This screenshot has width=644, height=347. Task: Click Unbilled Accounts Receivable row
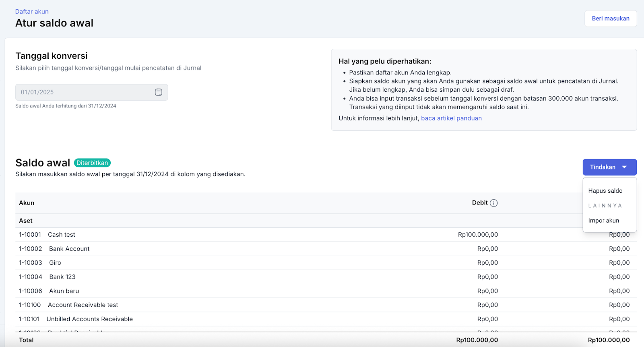89,319
